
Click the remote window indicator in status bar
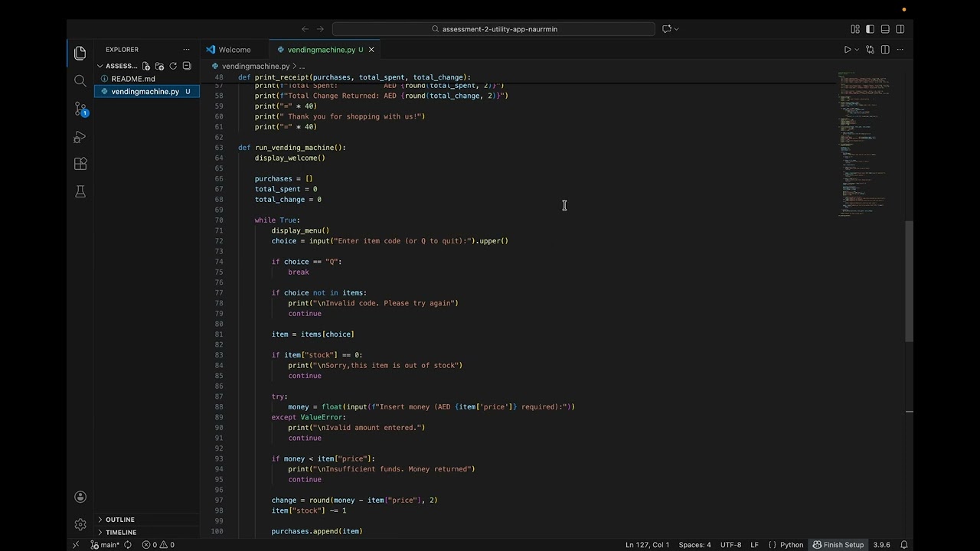(x=75, y=545)
